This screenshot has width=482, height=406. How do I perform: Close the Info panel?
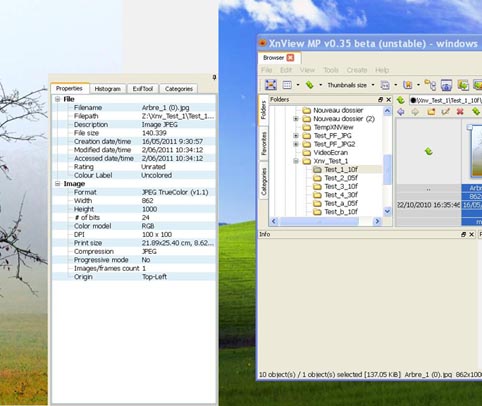(472, 235)
